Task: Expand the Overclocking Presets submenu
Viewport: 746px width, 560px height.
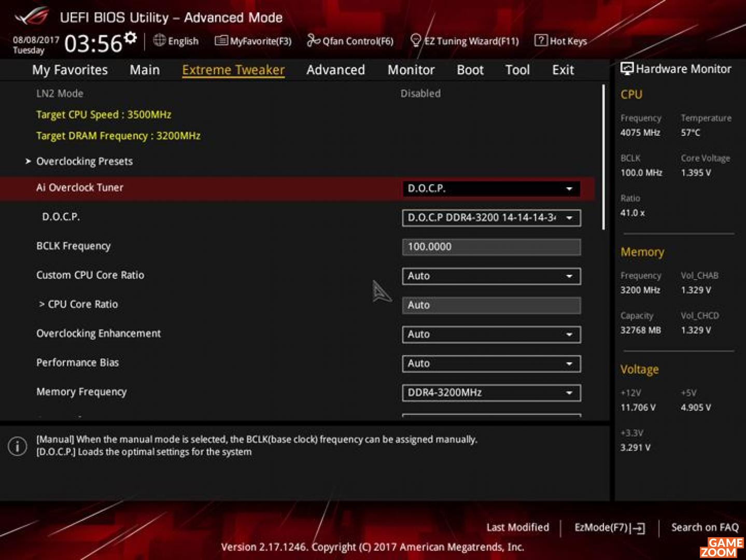Action: (84, 161)
